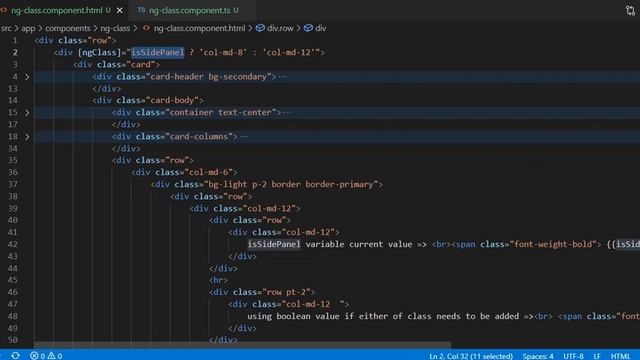Open warnings count in status bar
This screenshot has width=640, height=360.
click(x=55, y=356)
